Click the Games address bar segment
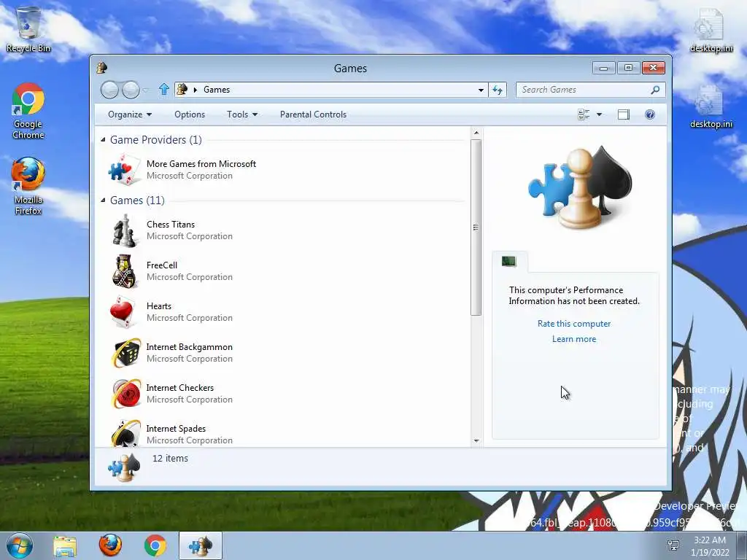The image size is (747, 560). 217,90
